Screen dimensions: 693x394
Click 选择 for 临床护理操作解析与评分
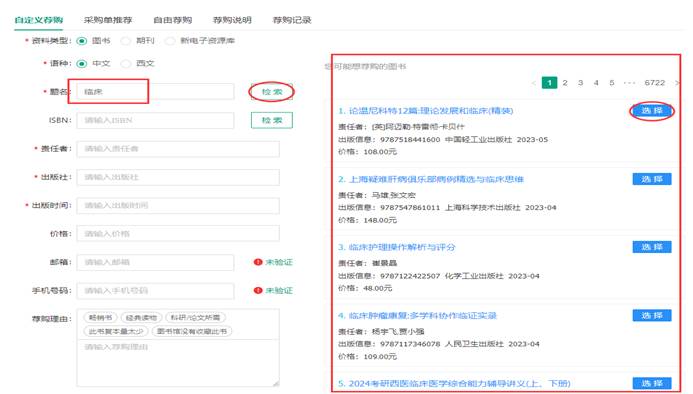[652, 247]
